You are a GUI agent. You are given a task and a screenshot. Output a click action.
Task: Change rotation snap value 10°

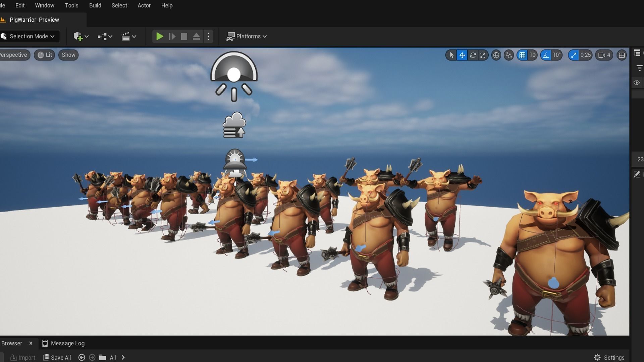pos(557,55)
